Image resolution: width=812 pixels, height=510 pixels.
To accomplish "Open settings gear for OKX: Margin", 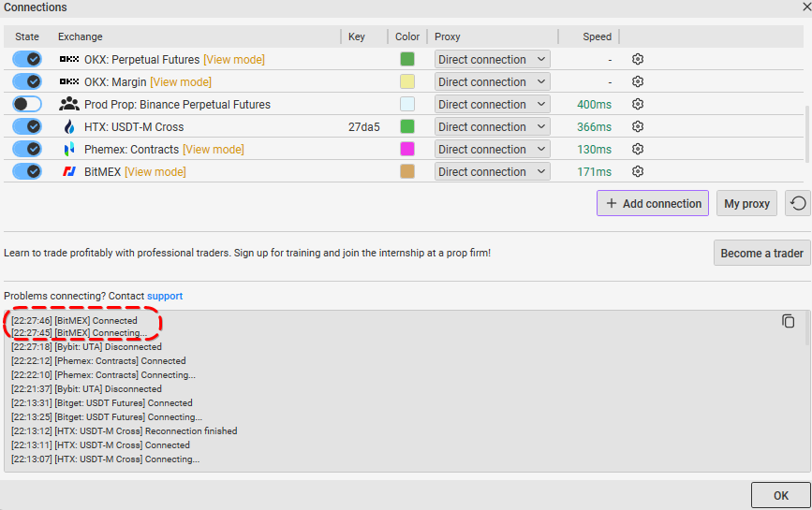I will [x=638, y=81].
